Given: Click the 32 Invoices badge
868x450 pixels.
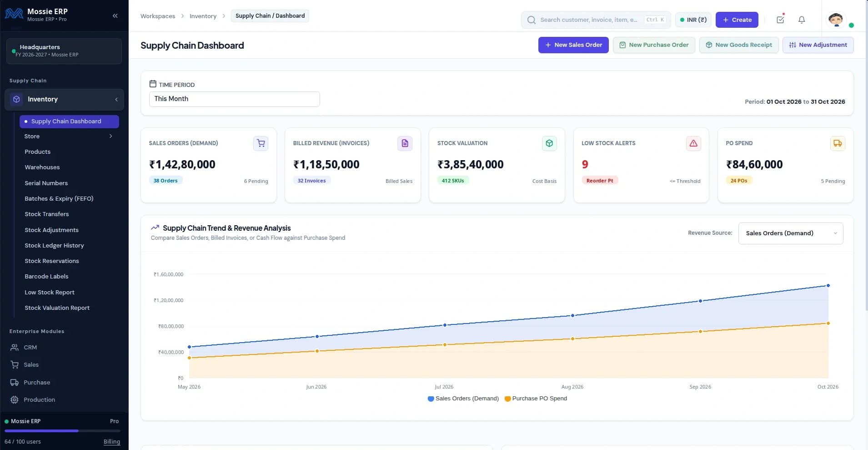Looking at the screenshot, I should coord(311,181).
